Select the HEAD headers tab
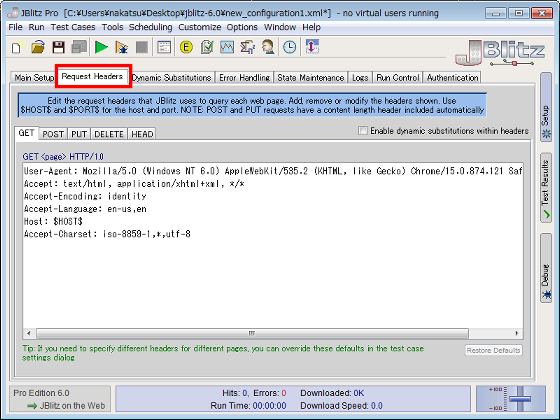Screen dimensions: 560x420 142,134
